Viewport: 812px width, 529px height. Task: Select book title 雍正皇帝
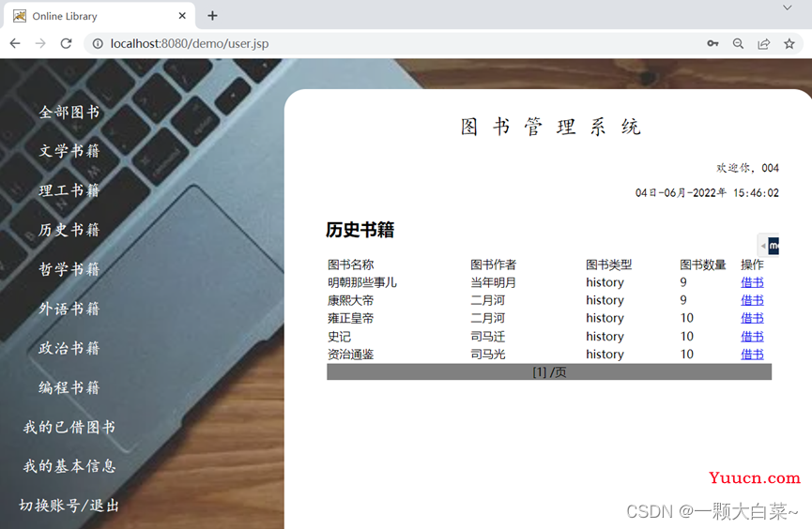pyautogui.click(x=350, y=318)
